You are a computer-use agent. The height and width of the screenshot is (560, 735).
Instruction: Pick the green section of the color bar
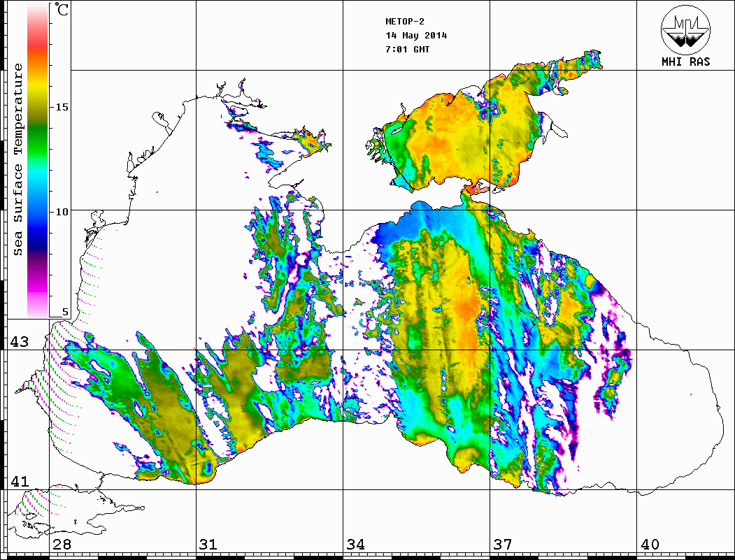tap(38, 133)
